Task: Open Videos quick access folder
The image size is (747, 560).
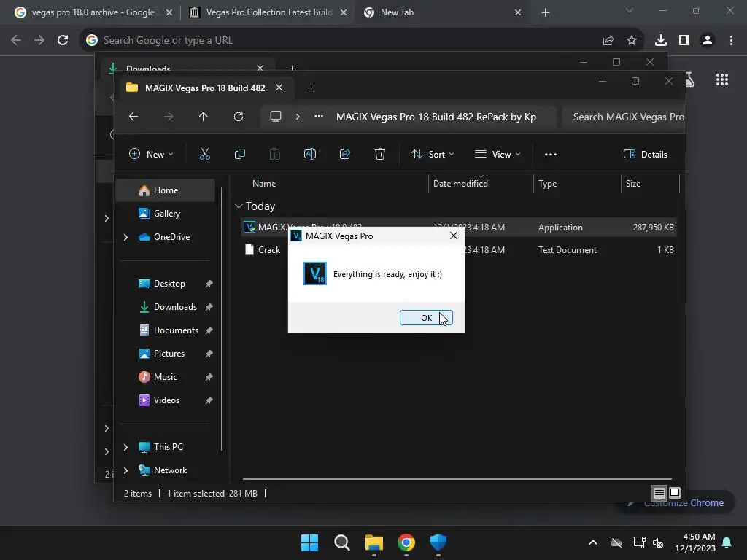Action: pyautogui.click(x=166, y=400)
